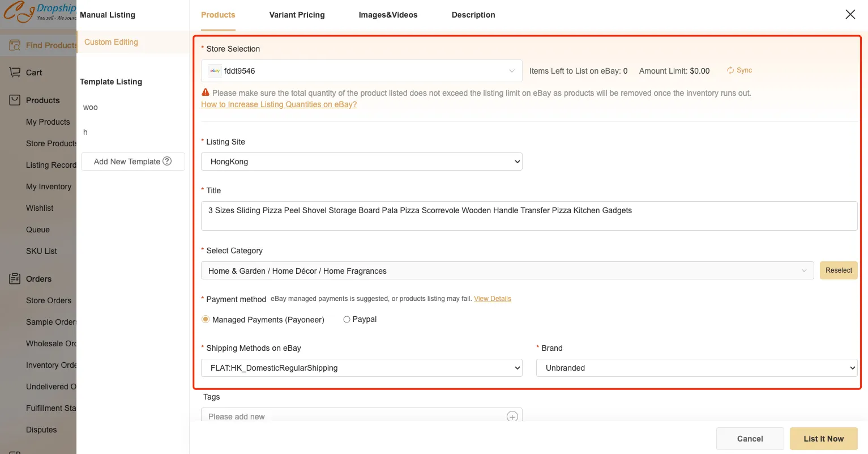Image resolution: width=868 pixels, height=454 pixels.
Task: Open Shipping Methods on eBay dropdown
Action: (x=361, y=368)
